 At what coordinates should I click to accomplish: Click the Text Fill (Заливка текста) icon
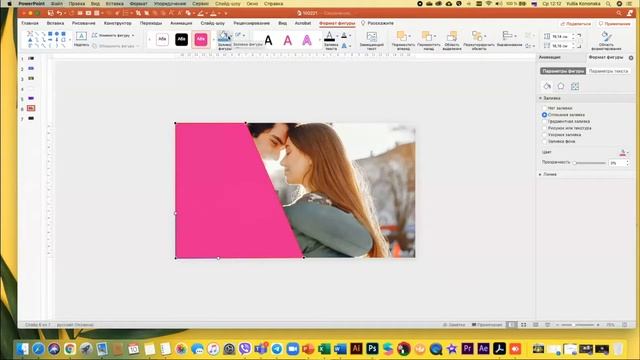[x=329, y=37]
